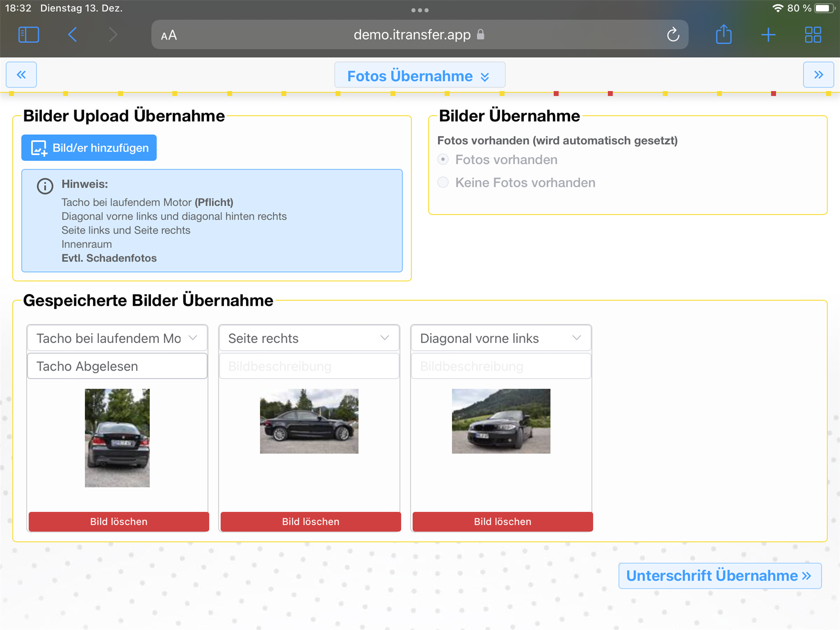This screenshot has height=630, width=840.
Task: Click a red step marker on the progress line
Action: coord(556,94)
